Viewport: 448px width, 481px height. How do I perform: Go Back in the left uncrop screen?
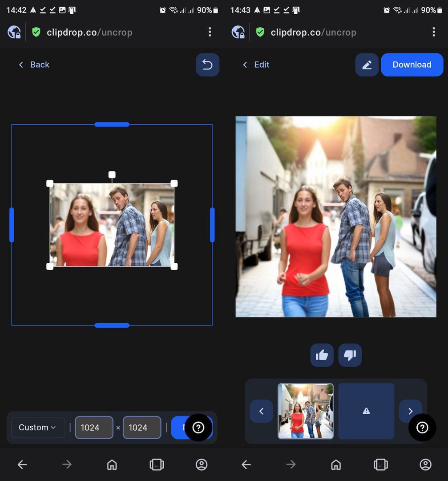tap(34, 65)
